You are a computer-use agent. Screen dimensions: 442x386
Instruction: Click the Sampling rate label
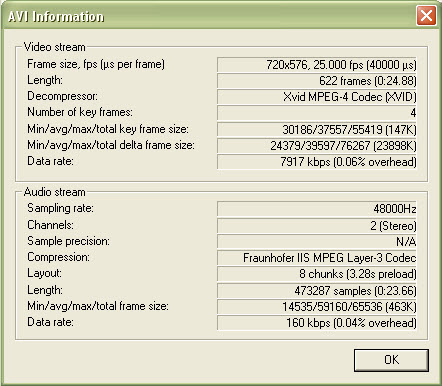pyautogui.click(x=60, y=208)
